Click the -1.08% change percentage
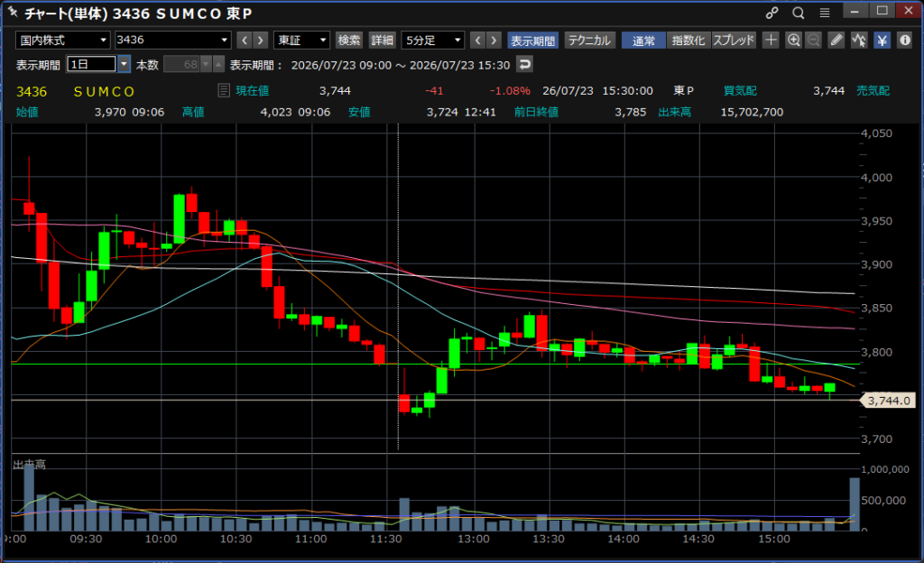Screen dimensions: 924x563 click(x=511, y=91)
